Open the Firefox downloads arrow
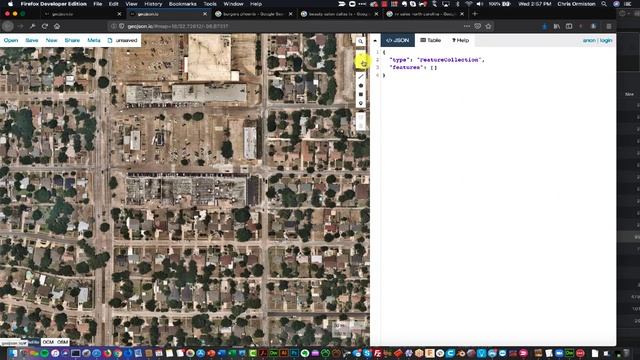Image resolution: width=640 pixels, height=360 pixels. click(x=544, y=26)
